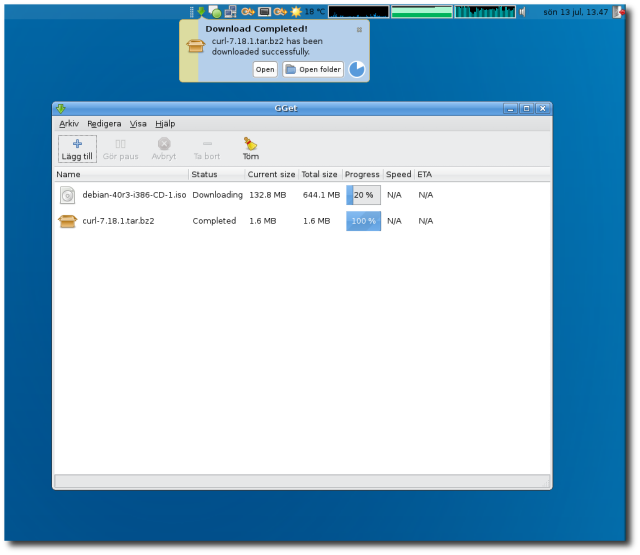Click the Avbryt (cancel) toolbar button
The width and height of the screenshot is (640, 555).
pyautogui.click(x=164, y=149)
